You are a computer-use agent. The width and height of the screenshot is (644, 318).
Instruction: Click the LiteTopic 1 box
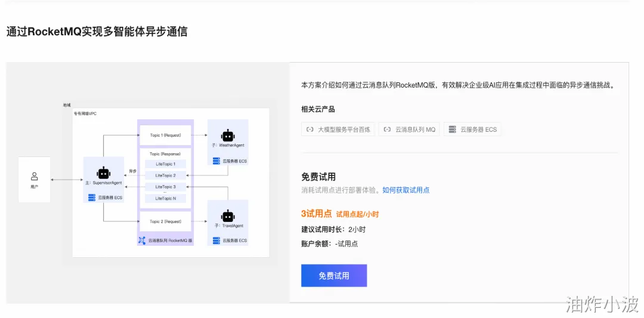point(166,164)
